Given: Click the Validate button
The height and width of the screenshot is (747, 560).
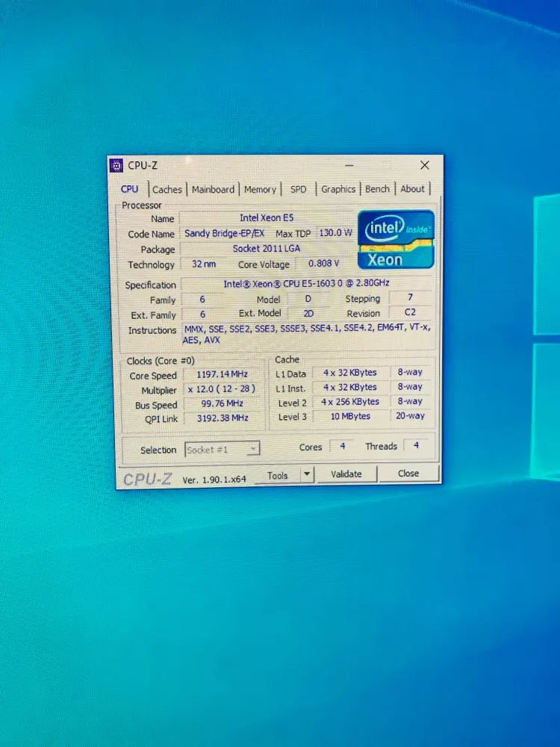Looking at the screenshot, I should coord(346,474).
